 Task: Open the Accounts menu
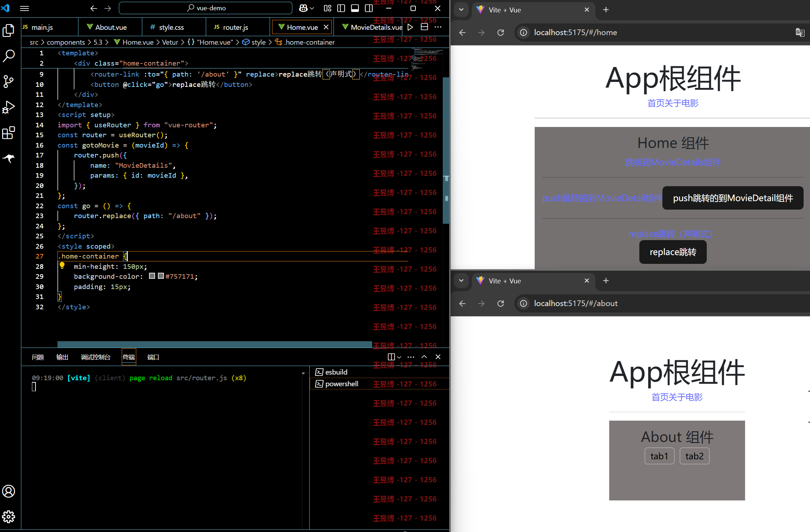tap(9, 491)
